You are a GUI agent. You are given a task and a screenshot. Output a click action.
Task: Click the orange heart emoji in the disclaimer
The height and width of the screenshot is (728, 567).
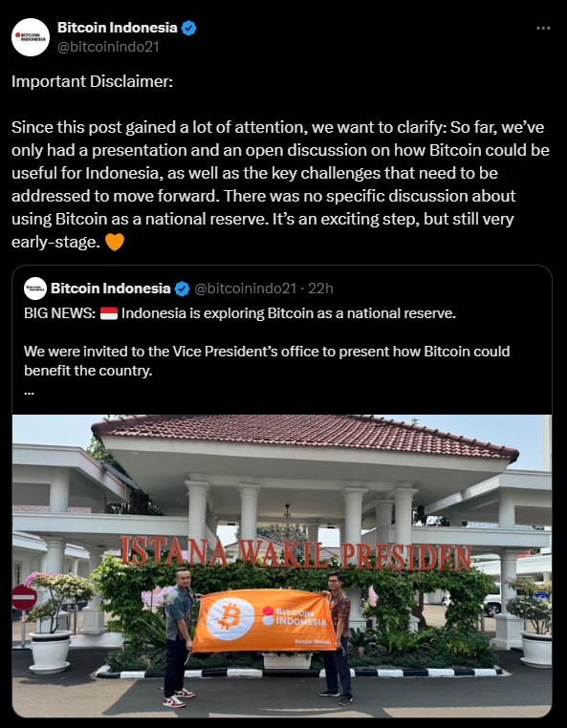click(115, 242)
